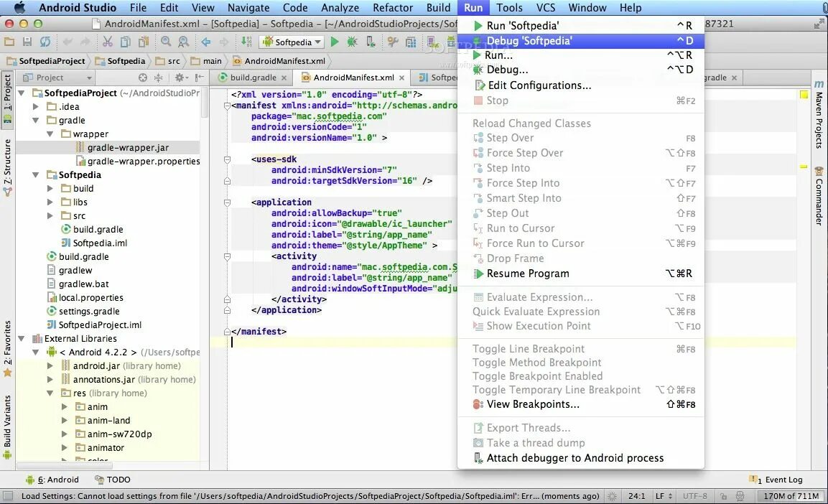The height and width of the screenshot is (504, 828).
Task: Click the Project Structure toolbar icon
Action: pos(411,42)
